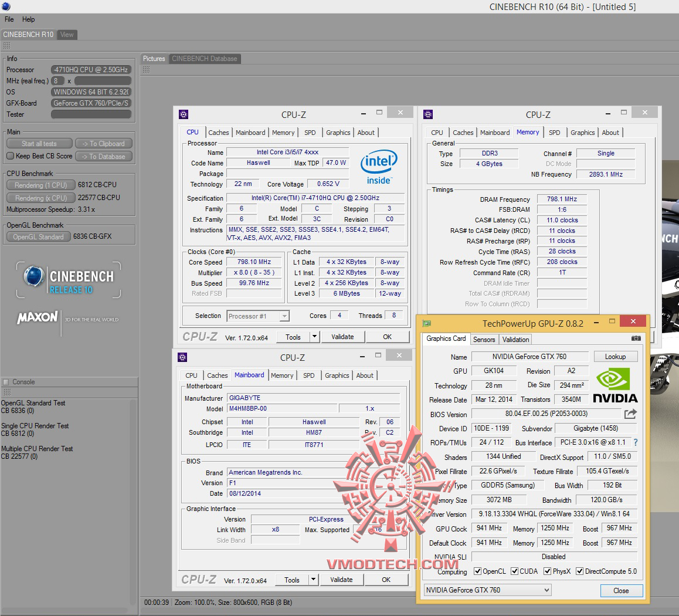Click the CPU-Z icon in Memory window title

428,114
